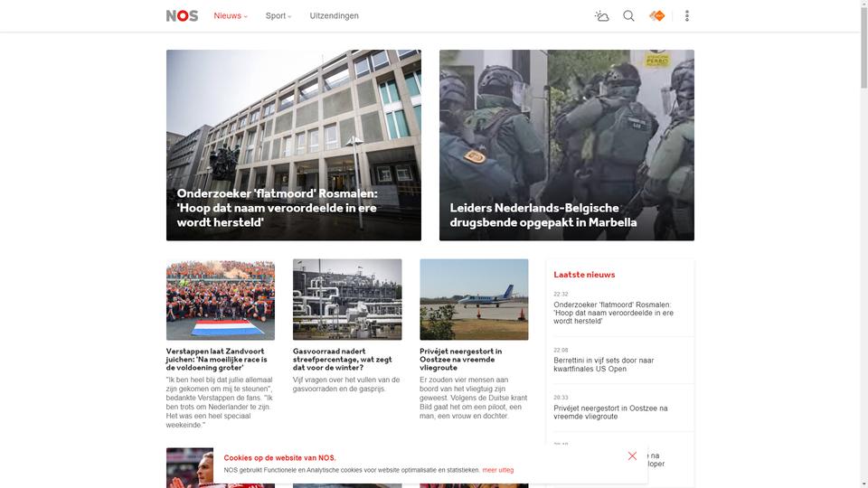Click the search magnifier icon

point(629,16)
